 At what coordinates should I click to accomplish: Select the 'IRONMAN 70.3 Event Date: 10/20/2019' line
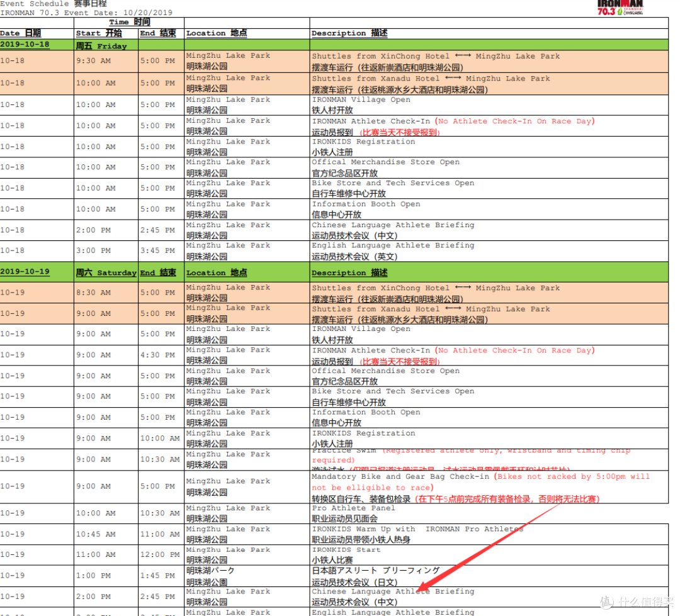86,13
